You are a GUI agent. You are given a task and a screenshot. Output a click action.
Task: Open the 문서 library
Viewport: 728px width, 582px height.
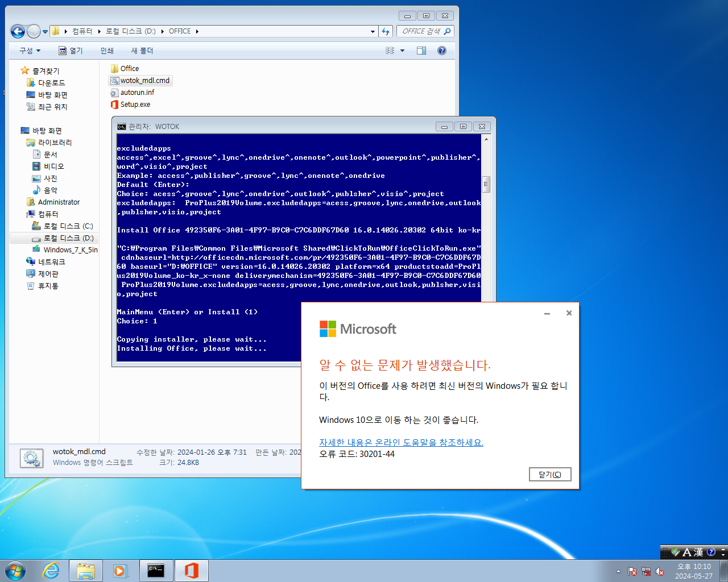(45, 155)
